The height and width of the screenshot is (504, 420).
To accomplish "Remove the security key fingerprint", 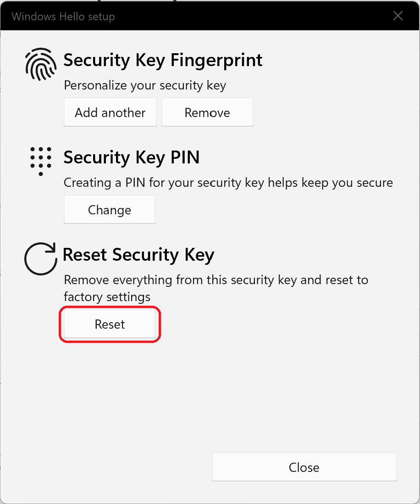I will point(207,112).
